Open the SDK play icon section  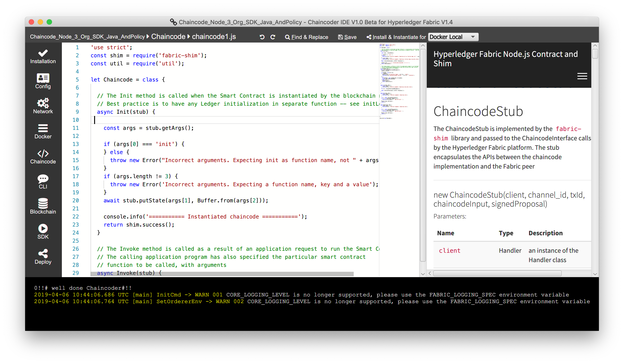[x=43, y=232]
